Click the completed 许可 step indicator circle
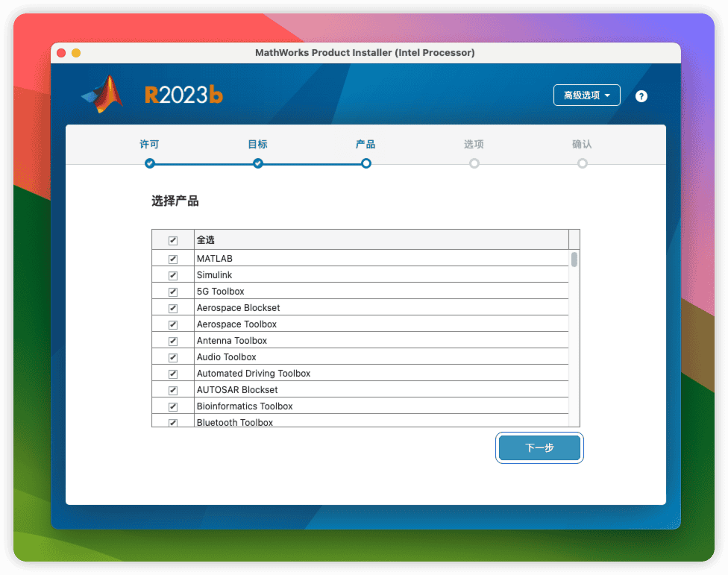The image size is (728, 575). click(149, 163)
